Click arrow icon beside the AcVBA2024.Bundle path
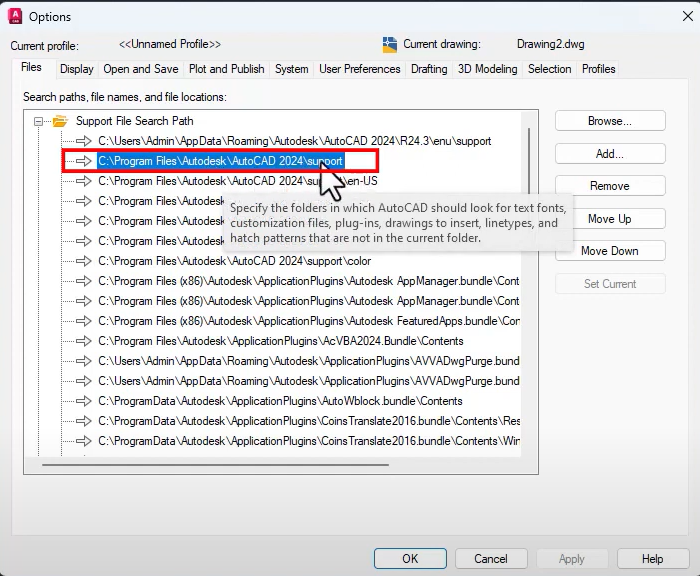Screen dimensions: 700x576 point(83,341)
